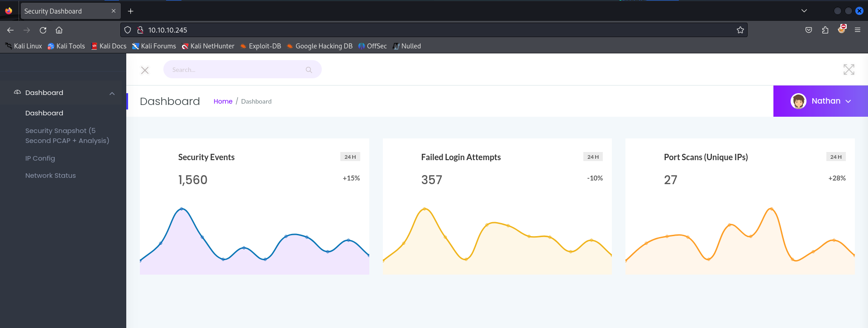The height and width of the screenshot is (328, 868).
Task: Click the Save to Pocket icon
Action: pos(808,30)
